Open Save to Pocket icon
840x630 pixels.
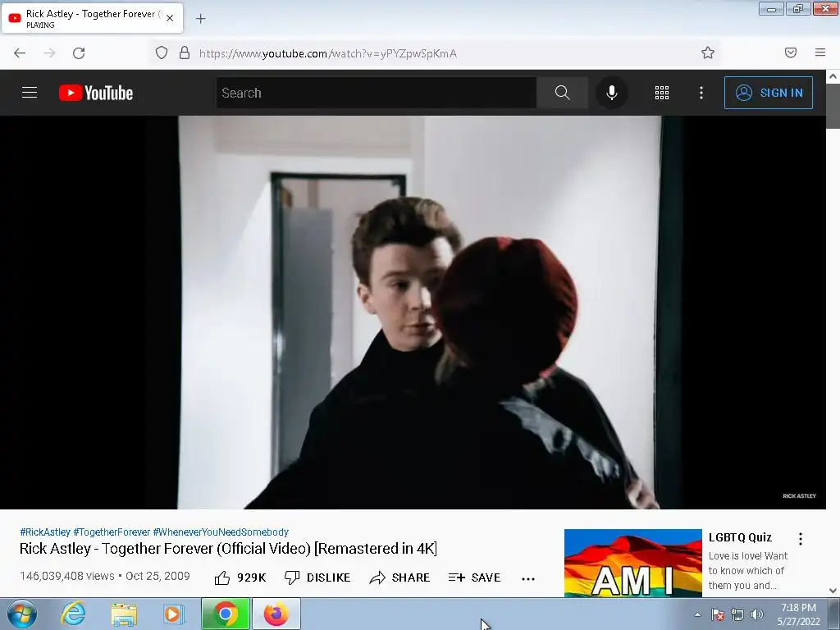[790, 52]
